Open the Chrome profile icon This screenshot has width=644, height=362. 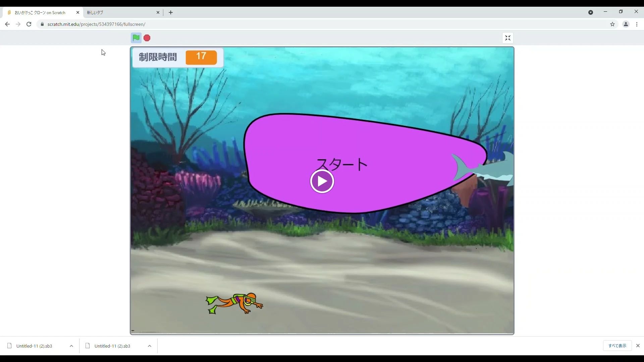pyautogui.click(x=626, y=24)
